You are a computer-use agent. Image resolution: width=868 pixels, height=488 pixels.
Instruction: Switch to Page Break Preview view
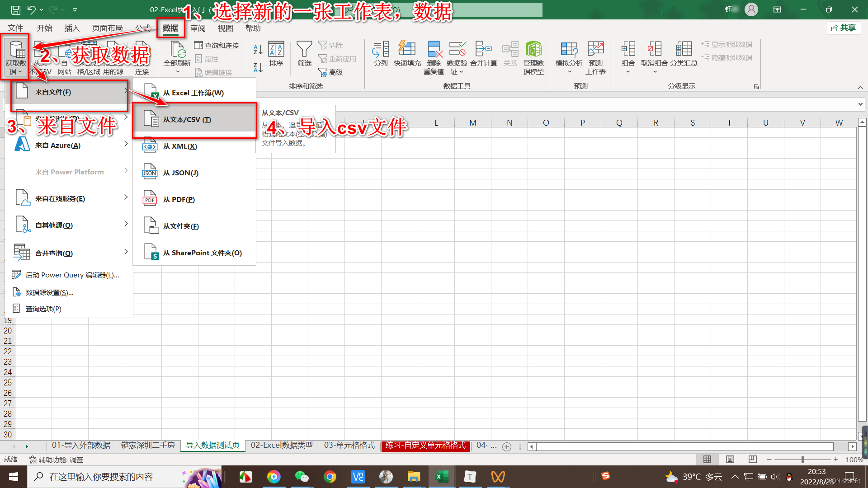[x=752, y=459]
